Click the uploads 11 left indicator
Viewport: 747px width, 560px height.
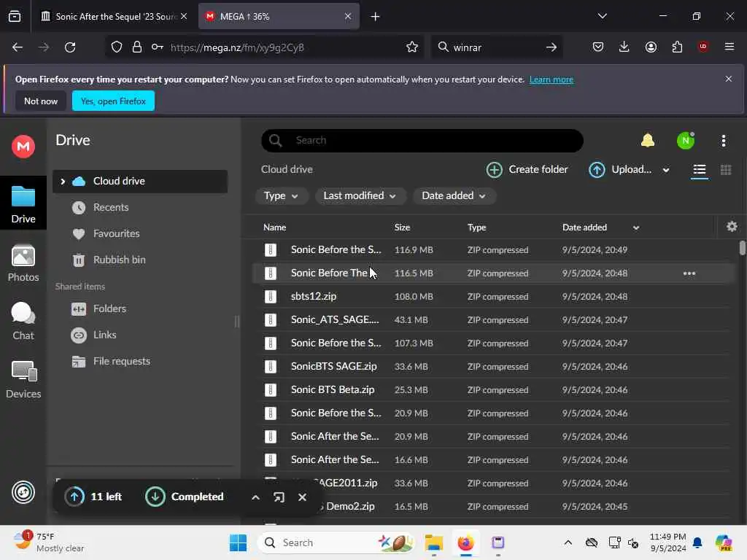[93, 497]
